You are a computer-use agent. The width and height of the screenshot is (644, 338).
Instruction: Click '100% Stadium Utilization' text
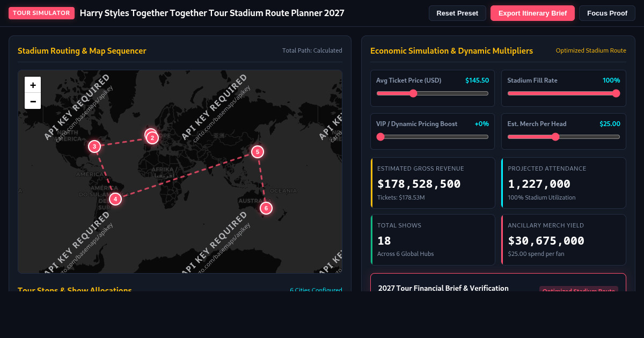point(541,197)
